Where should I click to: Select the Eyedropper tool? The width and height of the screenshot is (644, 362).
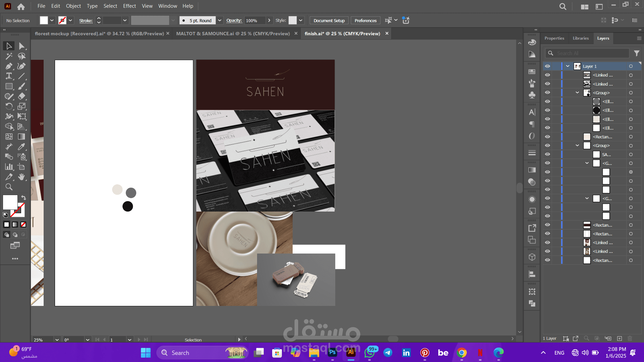22,147
